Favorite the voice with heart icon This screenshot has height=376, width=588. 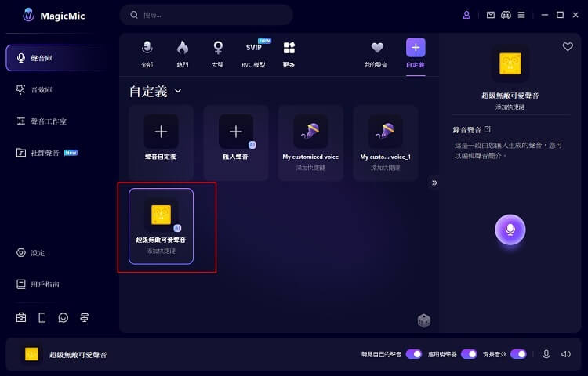tap(568, 46)
